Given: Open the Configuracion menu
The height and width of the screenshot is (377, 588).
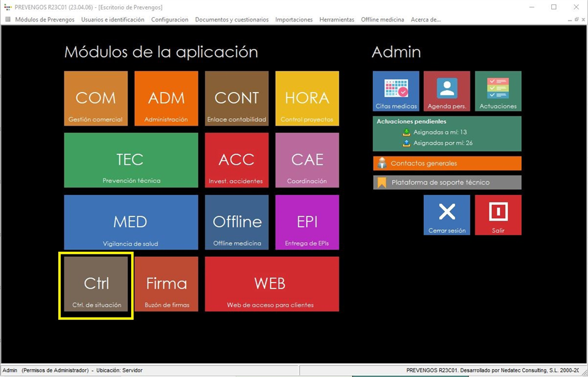Looking at the screenshot, I should click(x=170, y=20).
